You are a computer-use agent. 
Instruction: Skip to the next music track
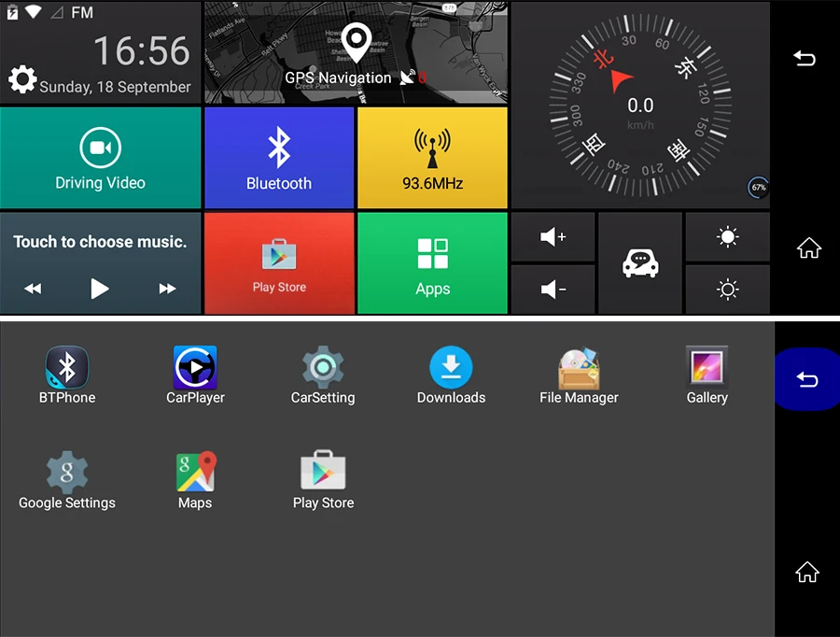pyautogui.click(x=167, y=289)
